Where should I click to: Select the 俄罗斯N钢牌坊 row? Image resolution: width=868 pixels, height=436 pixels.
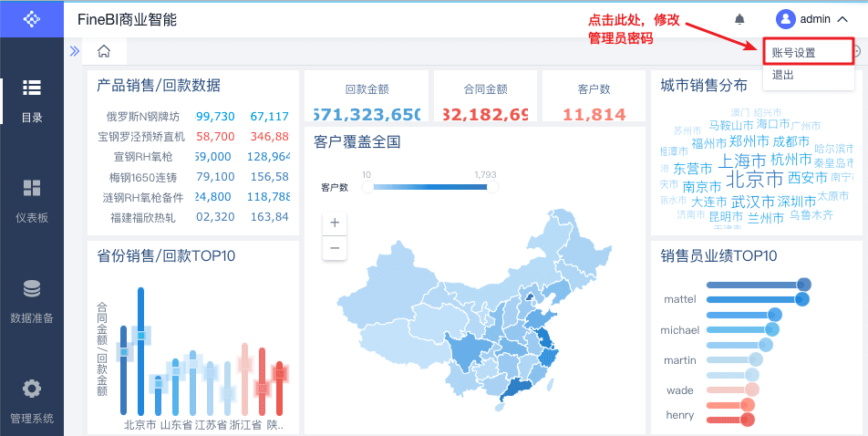pyautogui.click(x=193, y=117)
